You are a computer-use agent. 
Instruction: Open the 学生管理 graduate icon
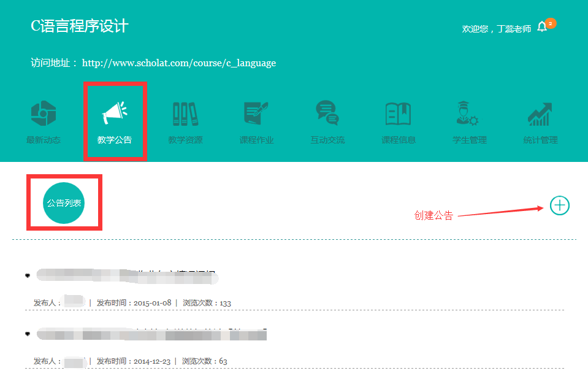click(469, 114)
